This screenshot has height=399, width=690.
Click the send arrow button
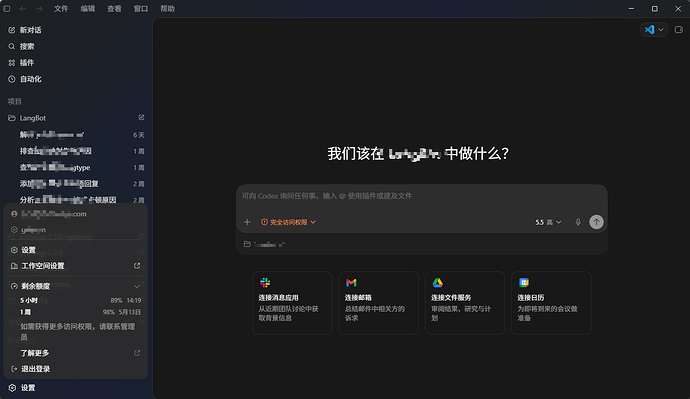pos(596,222)
